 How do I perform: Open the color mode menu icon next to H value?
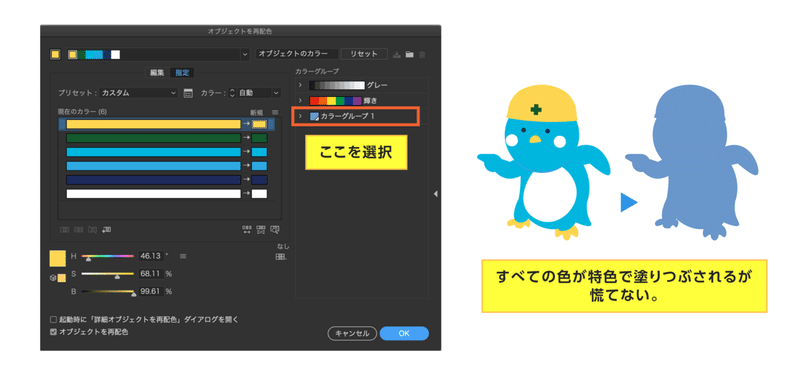coord(183,256)
